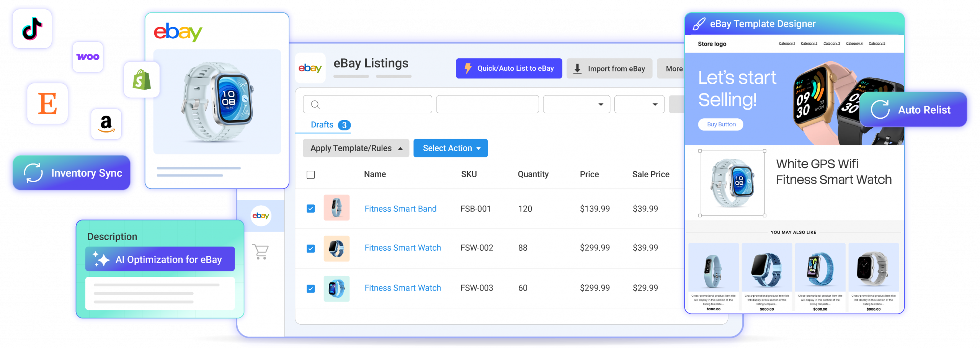Click the Import from eBay button
The height and width of the screenshot is (348, 980).
click(609, 69)
